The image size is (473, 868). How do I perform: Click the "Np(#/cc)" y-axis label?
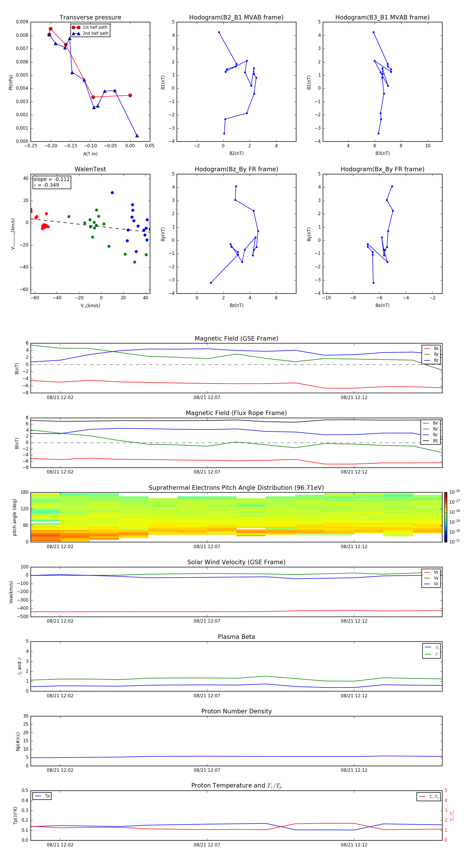tap(18, 741)
